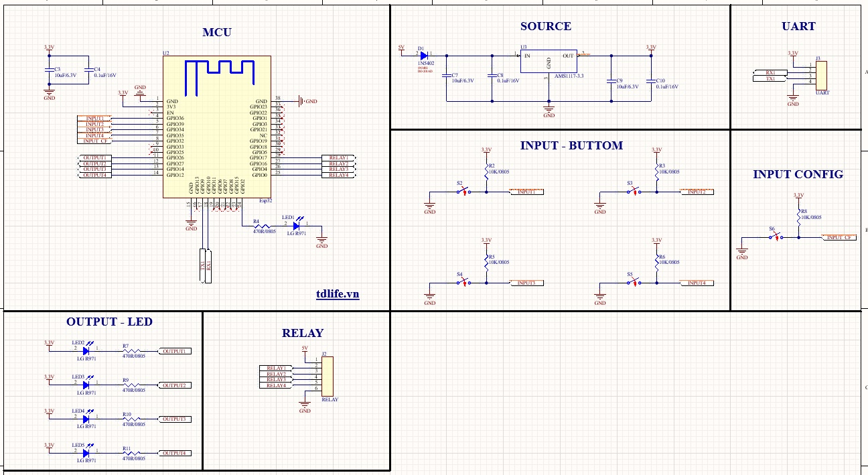Select pull-up resistor R6 10K/0805
Image resolution: width=868 pixels, height=475 pixels.
pos(656,263)
